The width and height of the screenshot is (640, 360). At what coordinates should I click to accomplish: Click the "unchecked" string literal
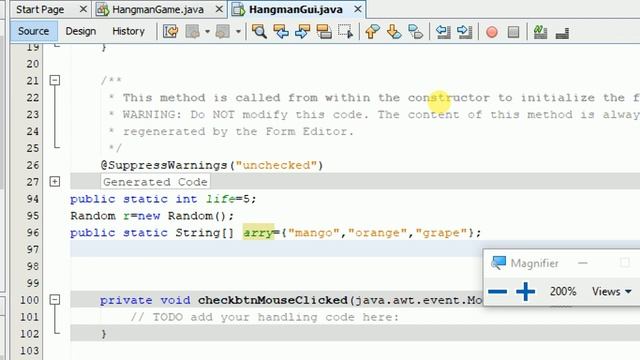tap(276, 165)
